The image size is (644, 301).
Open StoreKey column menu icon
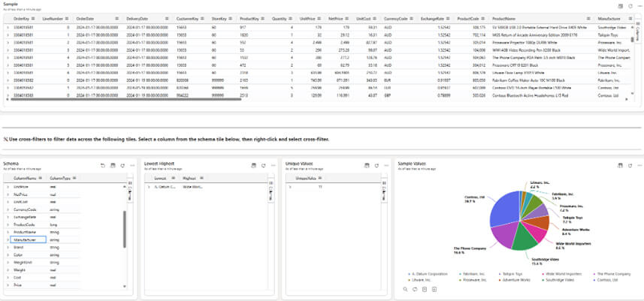point(231,19)
